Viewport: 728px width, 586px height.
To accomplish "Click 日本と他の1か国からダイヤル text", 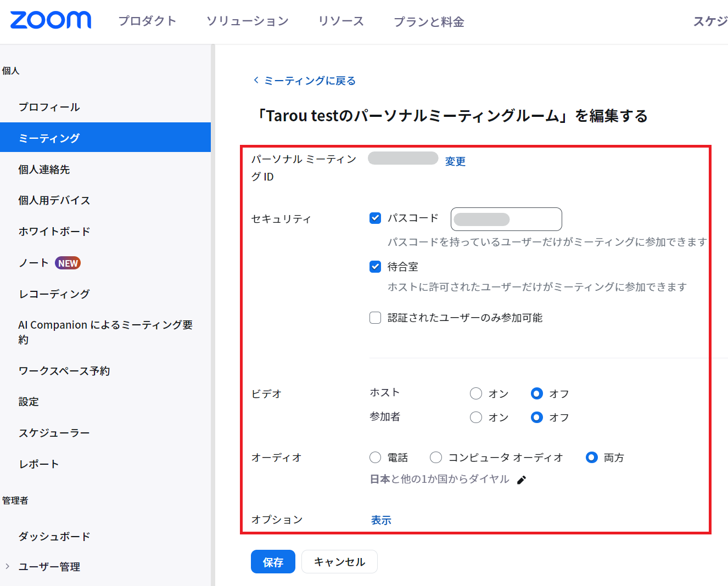I will [439, 479].
